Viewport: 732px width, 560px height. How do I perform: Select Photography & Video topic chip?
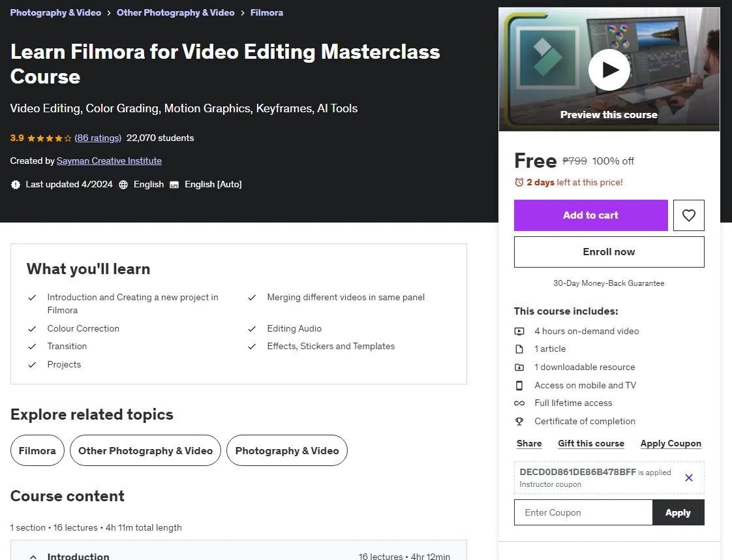click(287, 450)
